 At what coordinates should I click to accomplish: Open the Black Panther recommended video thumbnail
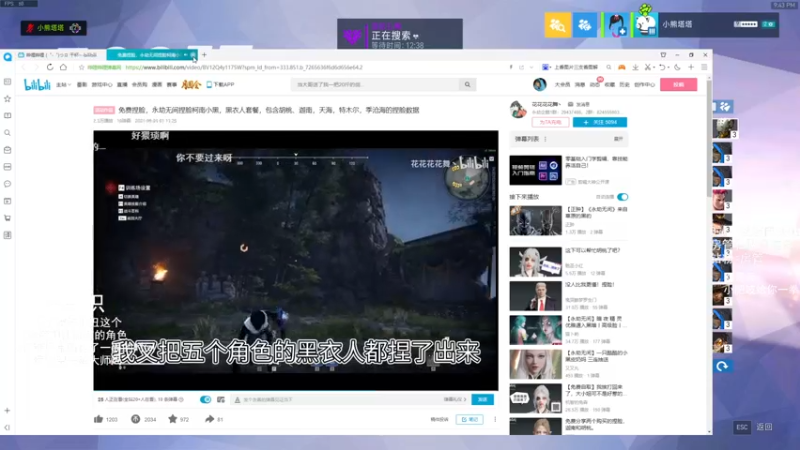(535, 220)
